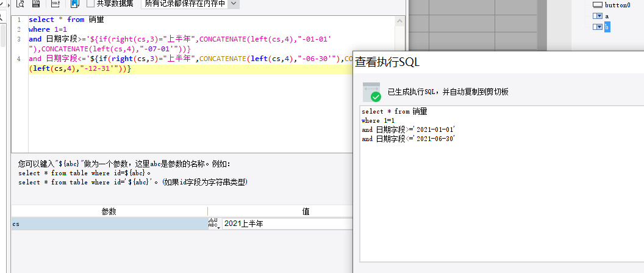
Task: Click the 已生成执行SQL clipboard message
Action: (x=448, y=92)
